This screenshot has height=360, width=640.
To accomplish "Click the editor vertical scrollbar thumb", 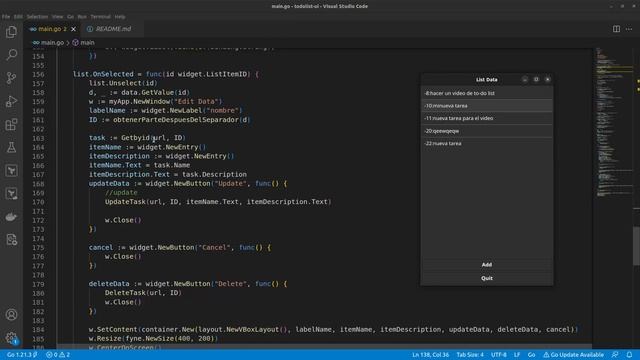I will point(636,245).
